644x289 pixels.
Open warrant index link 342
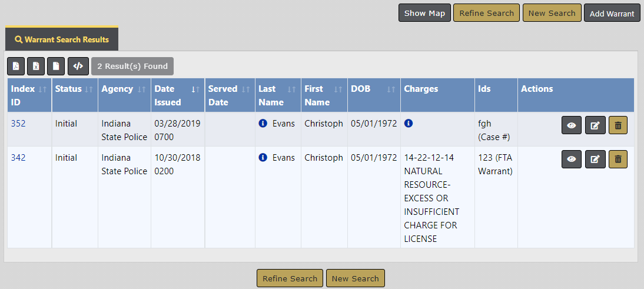coord(18,158)
